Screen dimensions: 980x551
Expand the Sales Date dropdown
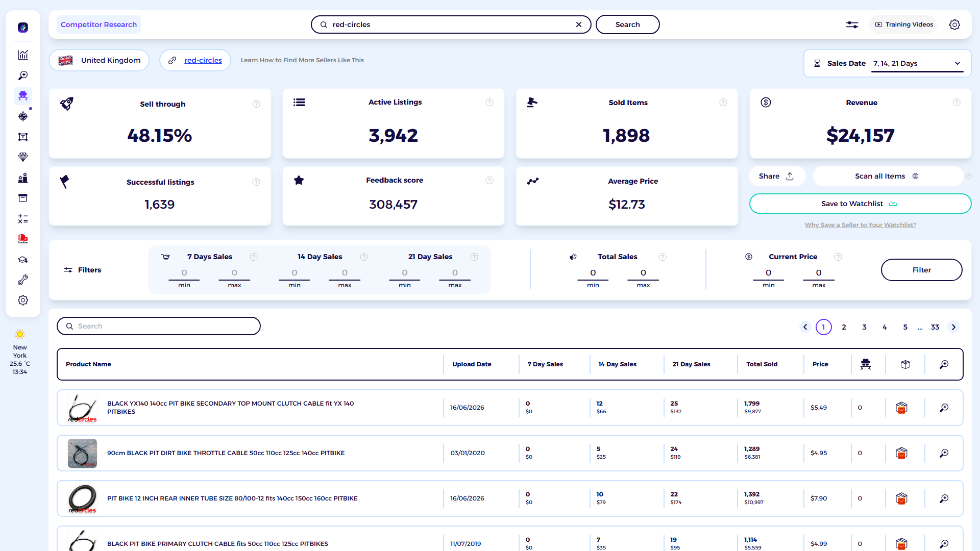click(917, 63)
